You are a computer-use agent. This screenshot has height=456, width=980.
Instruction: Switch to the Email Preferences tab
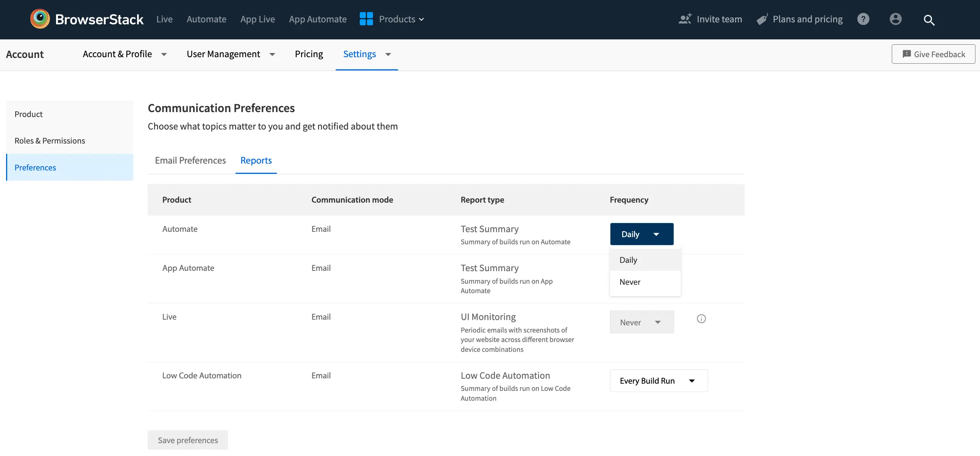pos(190,160)
